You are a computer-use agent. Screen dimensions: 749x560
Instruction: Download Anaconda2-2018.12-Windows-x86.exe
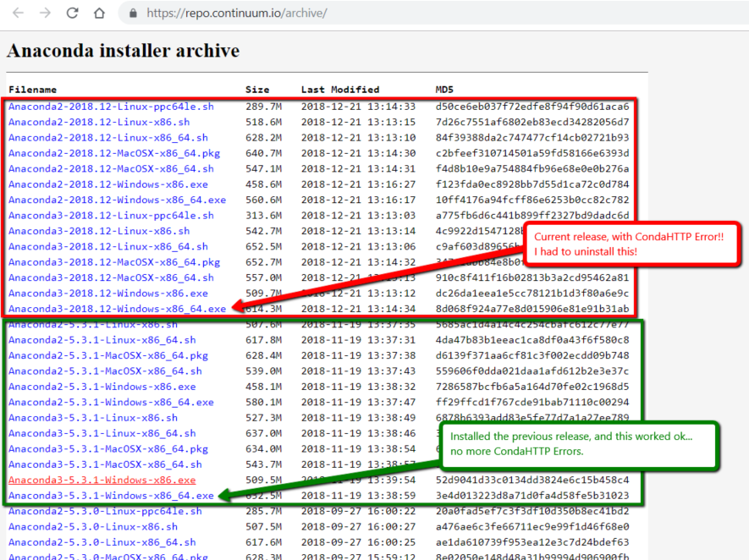click(108, 184)
